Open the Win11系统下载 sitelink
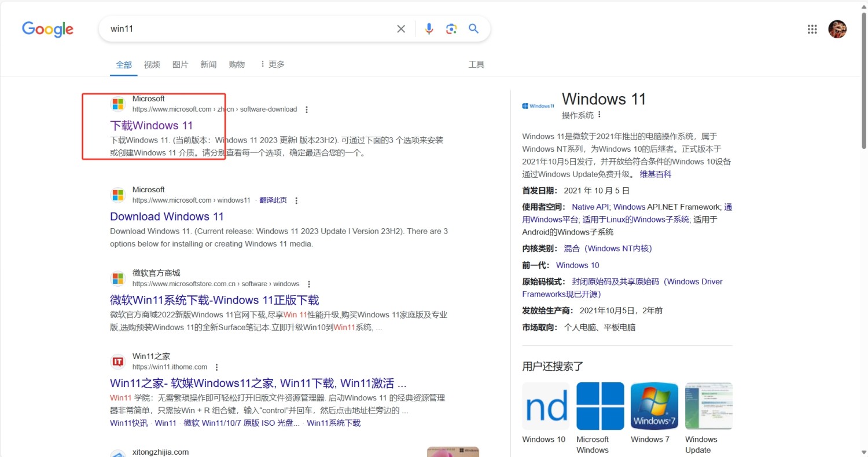The height and width of the screenshot is (457, 868). click(334, 423)
